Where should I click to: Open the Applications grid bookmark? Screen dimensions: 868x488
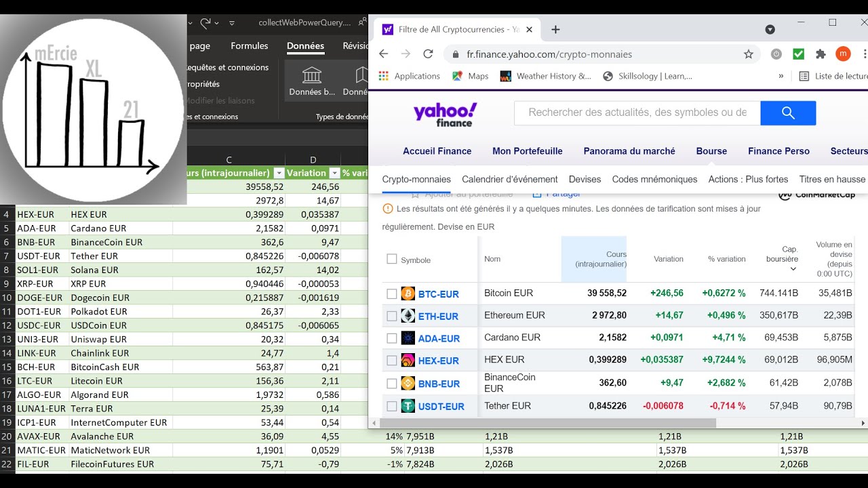point(410,76)
